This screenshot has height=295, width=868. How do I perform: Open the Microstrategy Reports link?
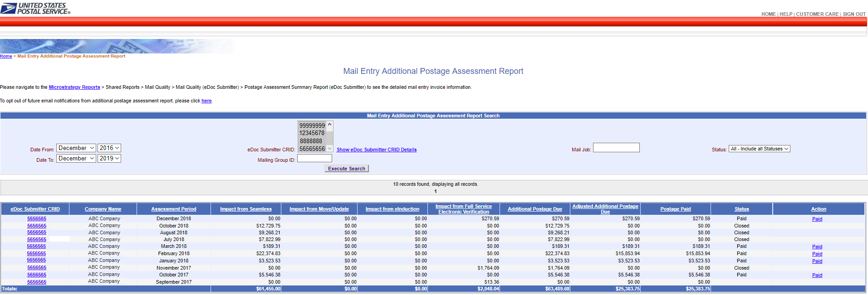coord(74,87)
